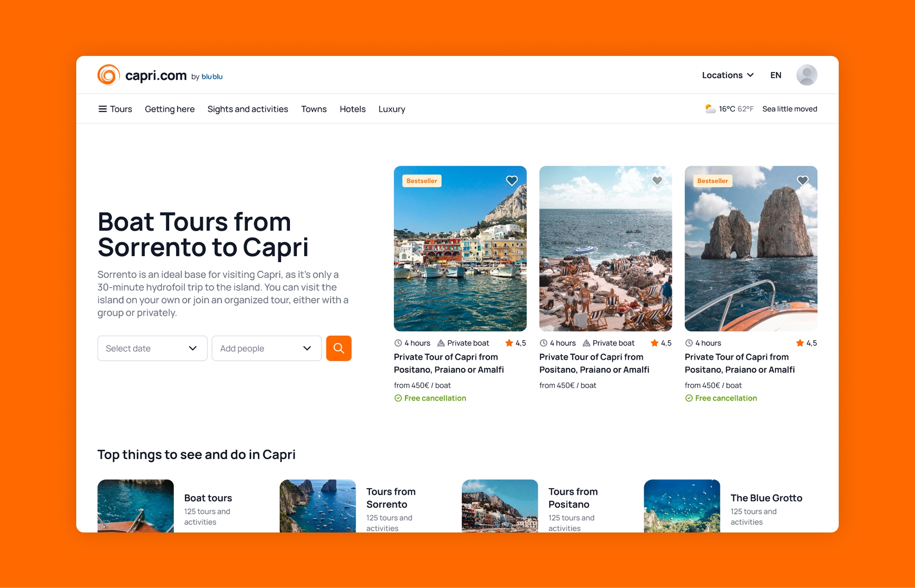Expand the Add people dropdown
915x588 pixels.
pyautogui.click(x=266, y=348)
